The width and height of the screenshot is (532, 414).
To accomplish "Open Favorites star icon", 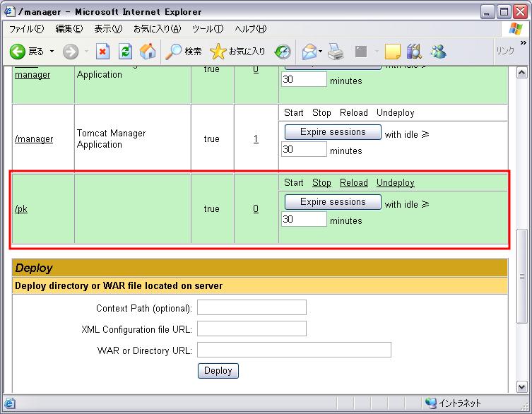I will pos(218,52).
